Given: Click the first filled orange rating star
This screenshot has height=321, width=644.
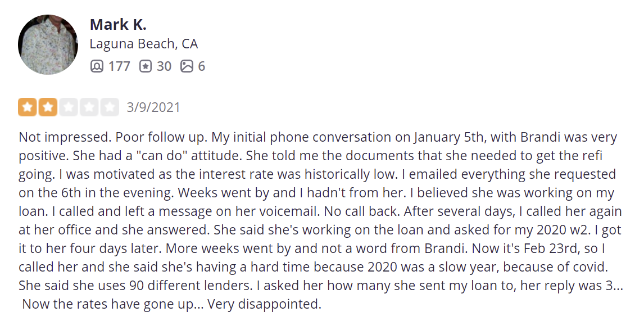Looking at the screenshot, I should click(27, 107).
